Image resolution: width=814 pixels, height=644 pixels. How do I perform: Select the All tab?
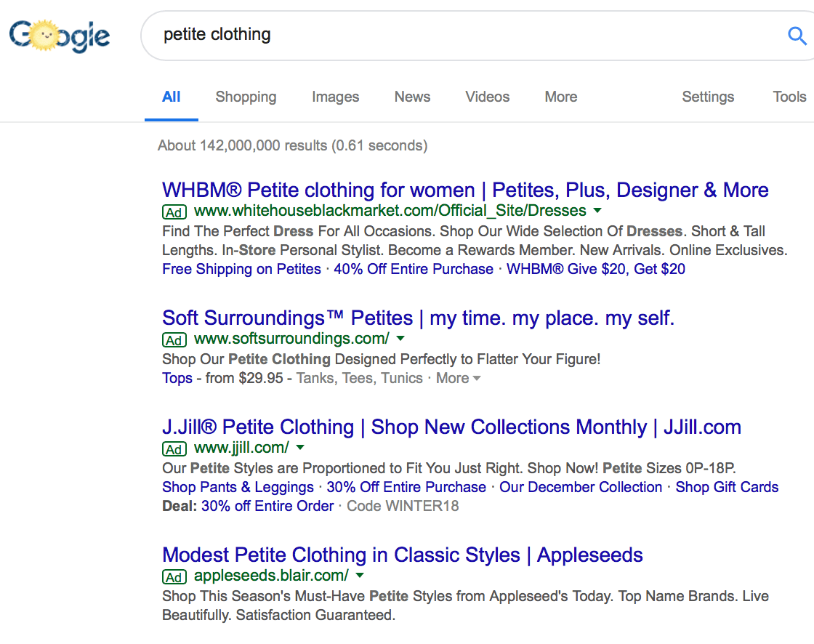pyautogui.click(x=172, y=97)
